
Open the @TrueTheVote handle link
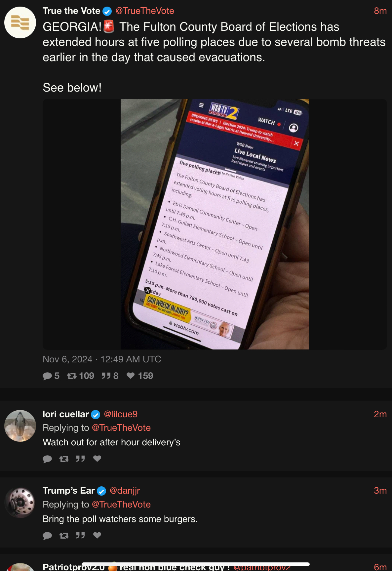click(145, 11)
